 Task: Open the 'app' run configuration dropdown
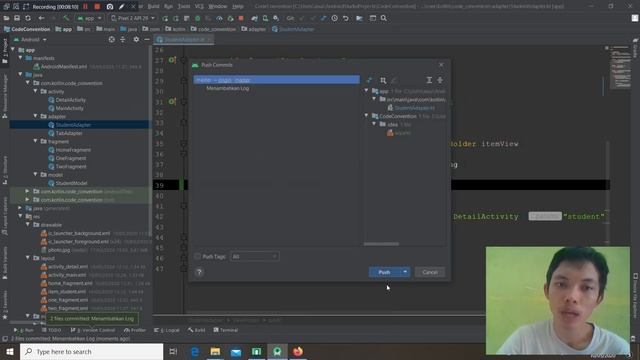click(89, 18)
